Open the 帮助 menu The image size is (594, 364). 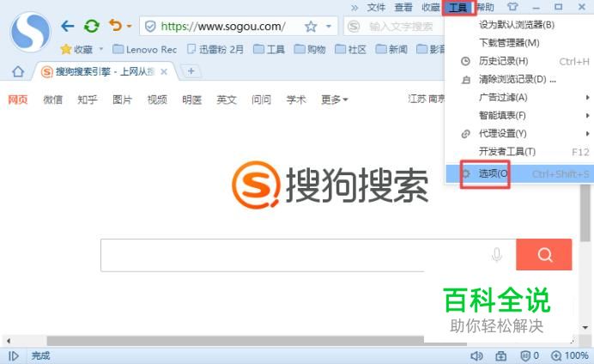tap(485, 7)
